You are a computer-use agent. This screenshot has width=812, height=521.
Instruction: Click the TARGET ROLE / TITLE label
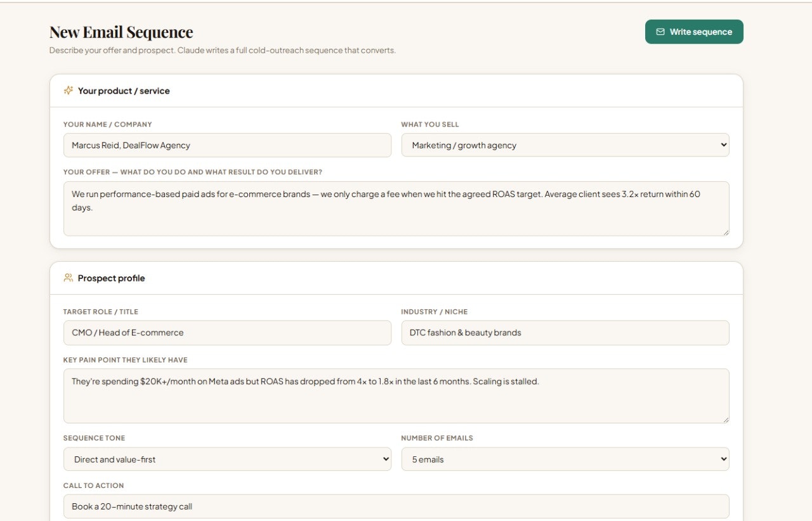[101, 312]
